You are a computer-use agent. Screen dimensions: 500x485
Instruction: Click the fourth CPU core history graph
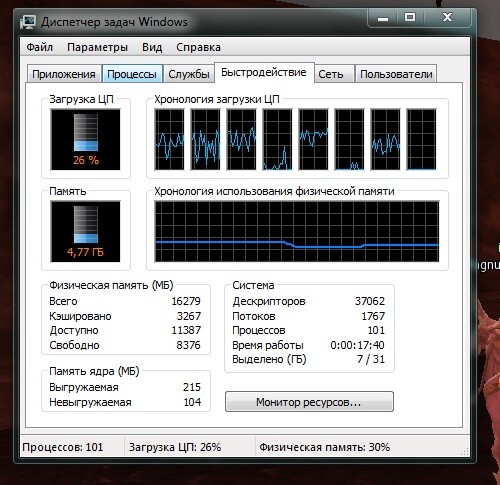(278, 140)
